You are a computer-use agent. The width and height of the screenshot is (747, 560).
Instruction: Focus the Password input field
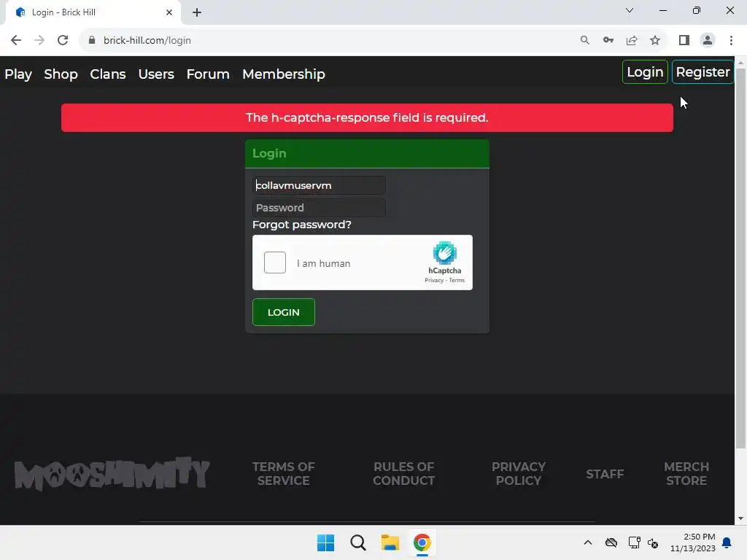(319, 208)
